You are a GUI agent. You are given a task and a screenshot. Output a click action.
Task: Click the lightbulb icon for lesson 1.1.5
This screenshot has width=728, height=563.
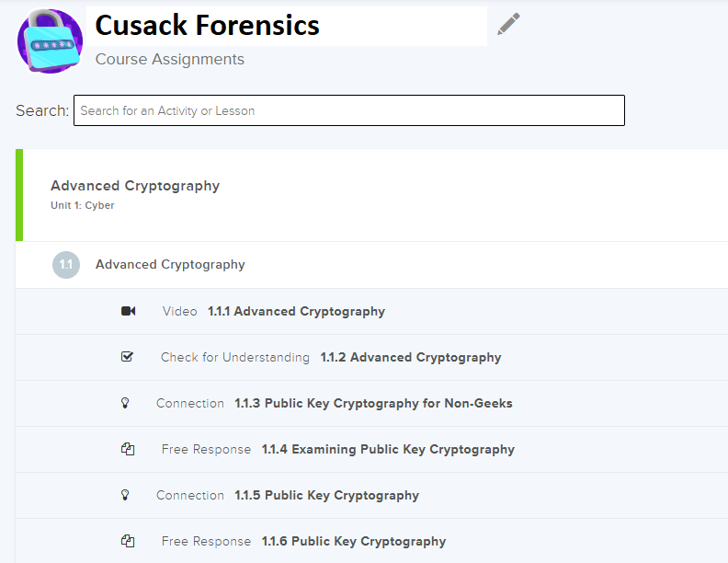126,495
